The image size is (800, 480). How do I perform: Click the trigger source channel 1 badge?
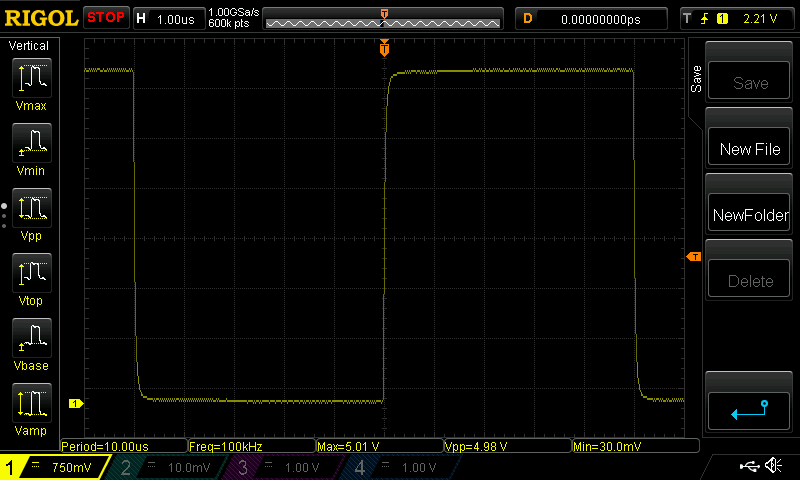[x=722, y=19]
